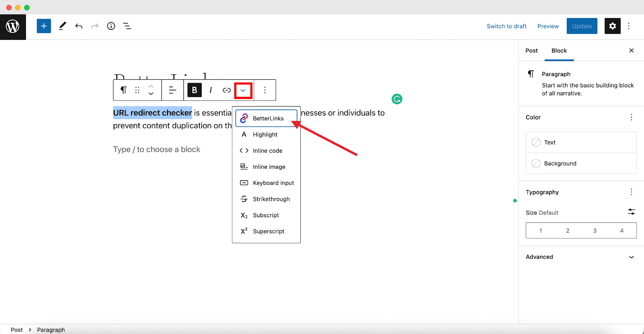This screenshot has height=334, width=644.
Task: Choose BetterLinks from dropdown
Action: tap(266, 118)
